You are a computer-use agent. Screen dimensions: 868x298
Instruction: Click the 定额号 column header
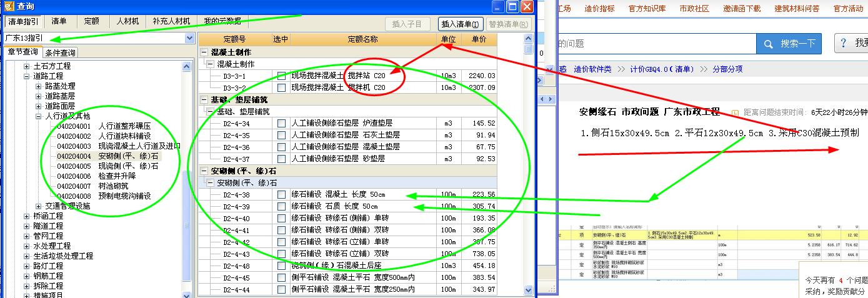pos(234,40)
